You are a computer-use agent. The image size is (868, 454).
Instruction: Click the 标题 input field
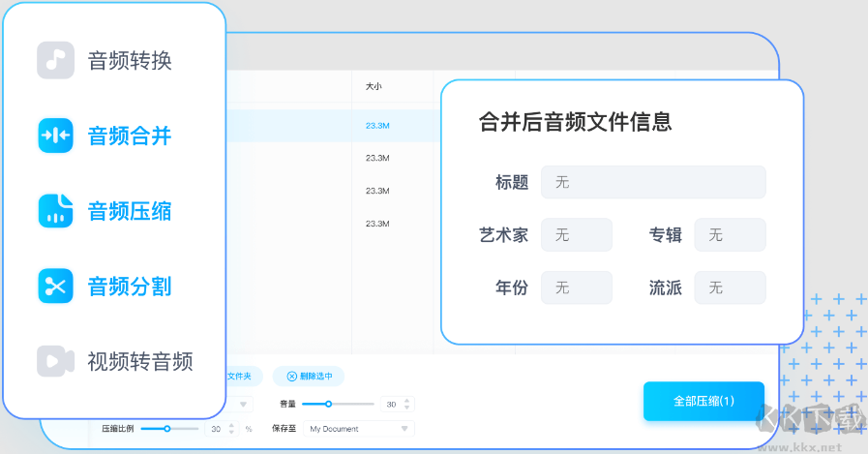653,182
